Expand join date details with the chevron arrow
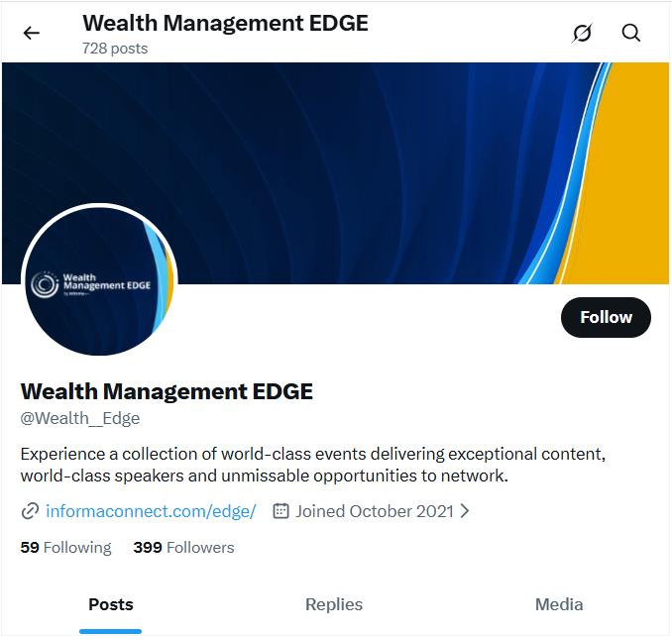The image size is (672, 636). click(x=465, y=510)
